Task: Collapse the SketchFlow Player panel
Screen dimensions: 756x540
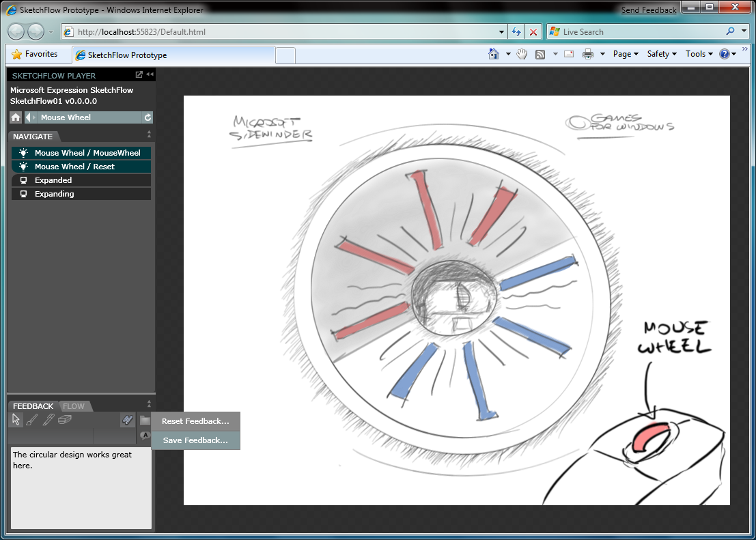Action: point(150,74)
